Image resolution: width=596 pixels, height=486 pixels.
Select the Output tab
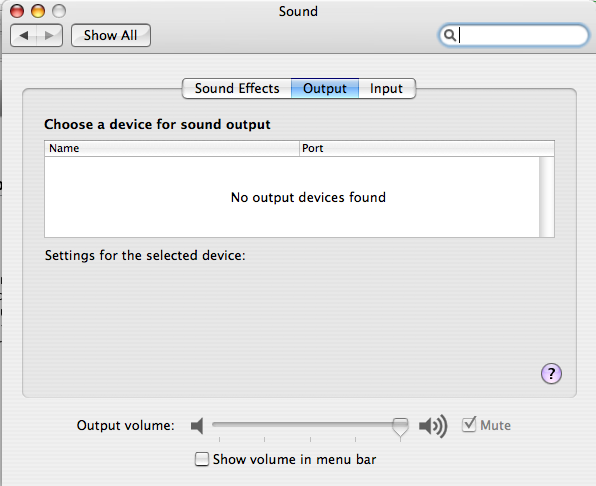coord(325,89)
